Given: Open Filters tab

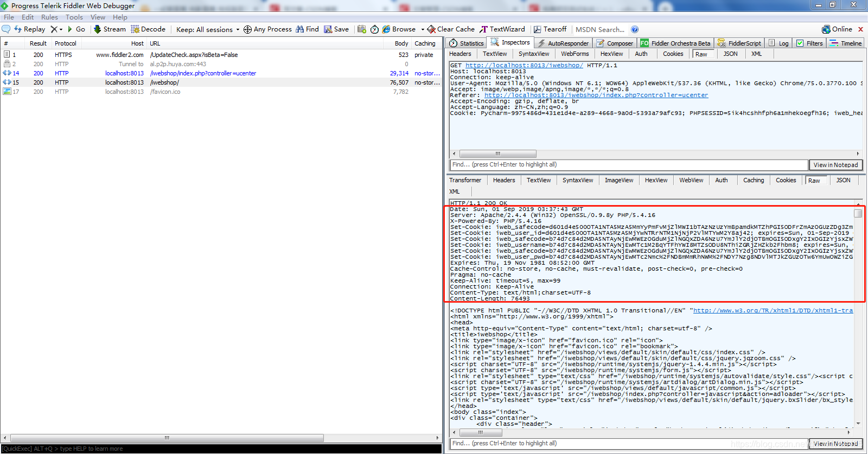Looking at the screenshot, I should (809, 43).
